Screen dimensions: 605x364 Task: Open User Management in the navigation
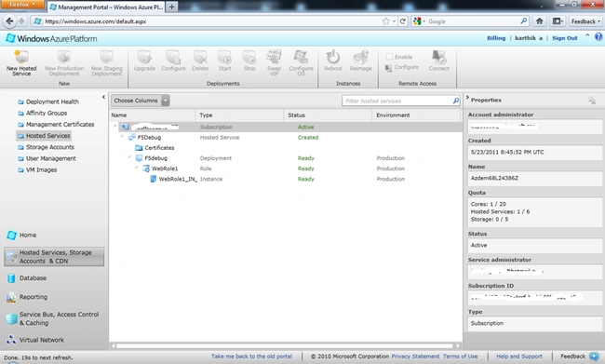click(x=47, y=158)
